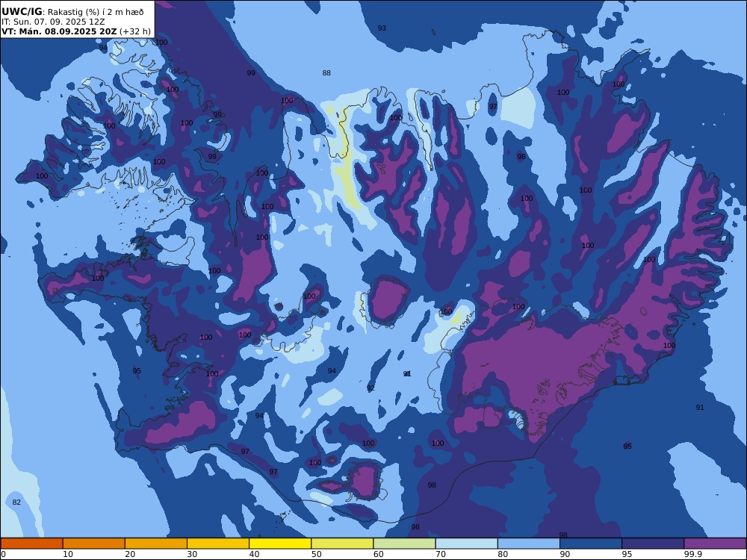Click the legend tick label '40'
Viewport: 747px width, 560px height.
point(255,554)
